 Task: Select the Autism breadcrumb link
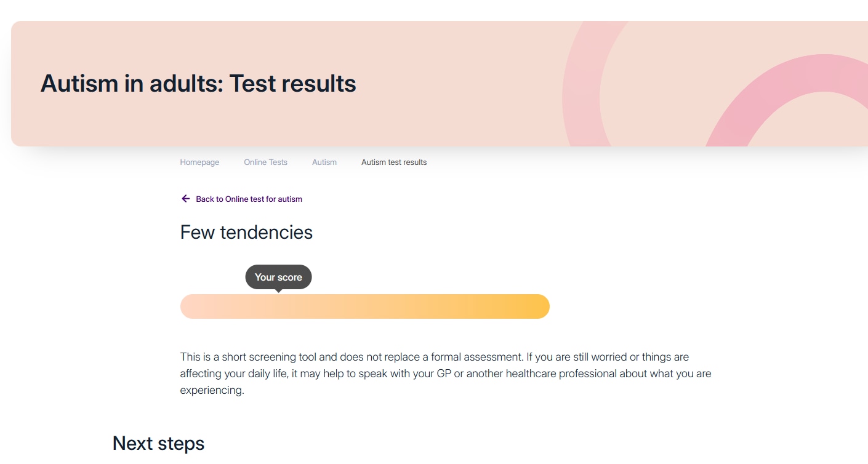pos(324,162)
